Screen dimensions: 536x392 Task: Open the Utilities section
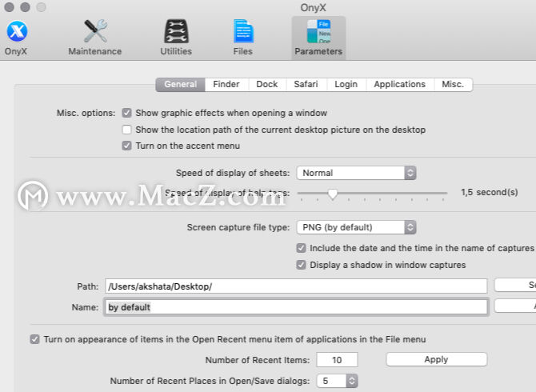point(176,38)
